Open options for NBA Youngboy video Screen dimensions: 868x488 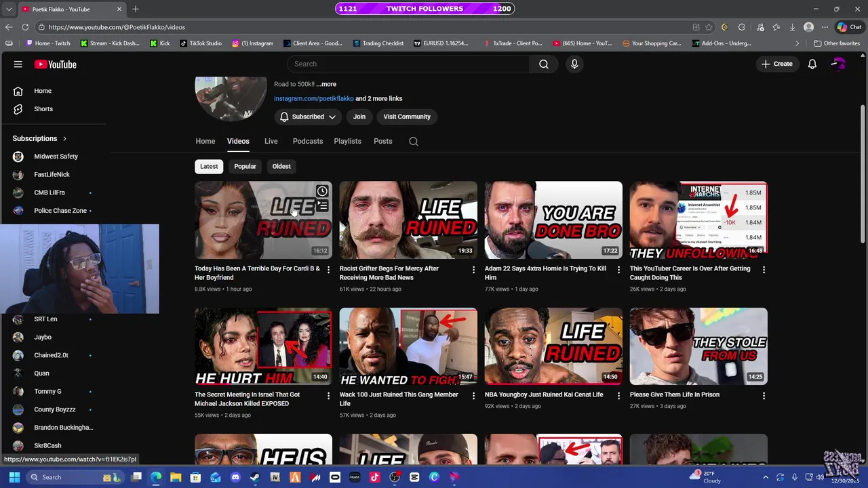point(618,396)
